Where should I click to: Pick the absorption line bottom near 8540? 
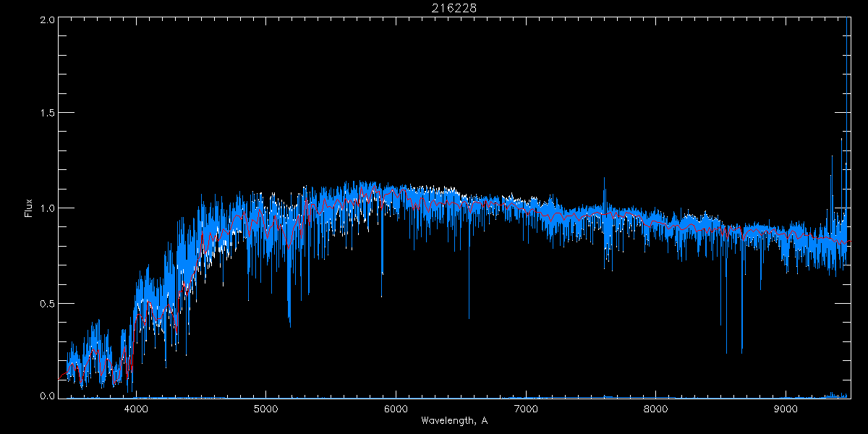click(726, 352)
